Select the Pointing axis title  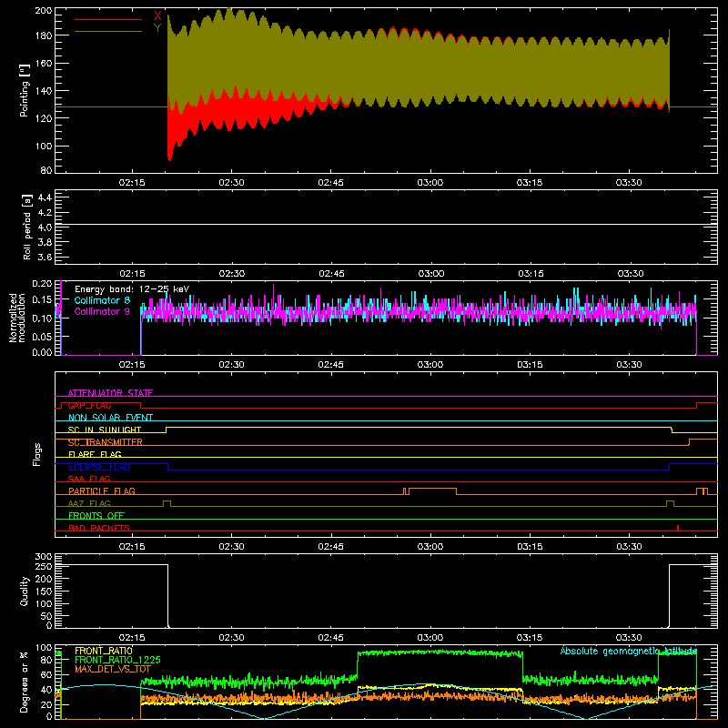25,90
